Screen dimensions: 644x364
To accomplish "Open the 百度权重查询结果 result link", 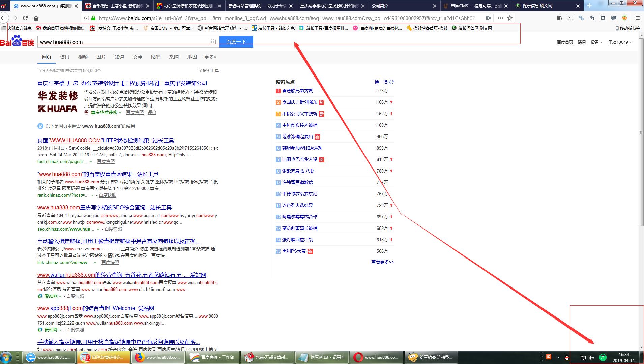I will click(x=98, y=174).
